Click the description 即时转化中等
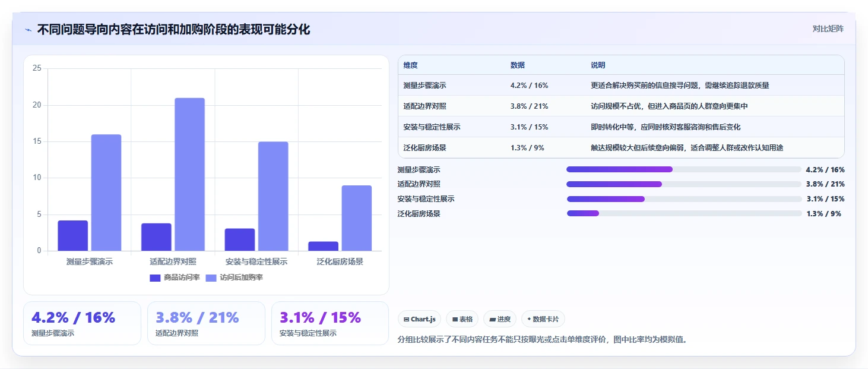This screenshot has height=369, width=868. point(612,127)
